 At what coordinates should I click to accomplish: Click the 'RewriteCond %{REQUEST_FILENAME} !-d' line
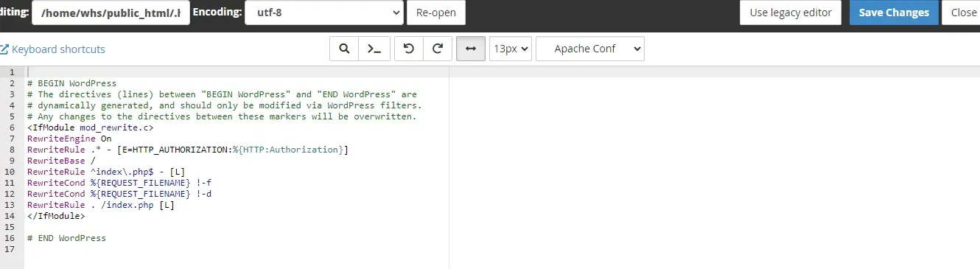click(119, 194)
